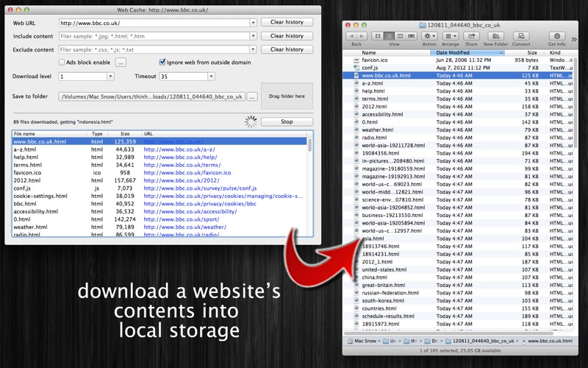588x368 pixels.
Task: Select cookie-settings.html row in download list
Action: click(159, 196)
